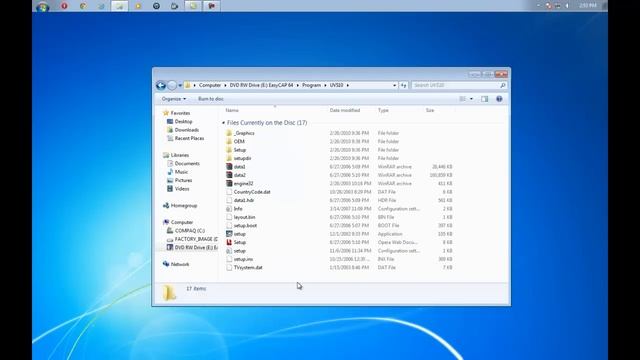The image size is (640, 360).
Task: Click the magnifier icon in search box
Action: point(503,85)
